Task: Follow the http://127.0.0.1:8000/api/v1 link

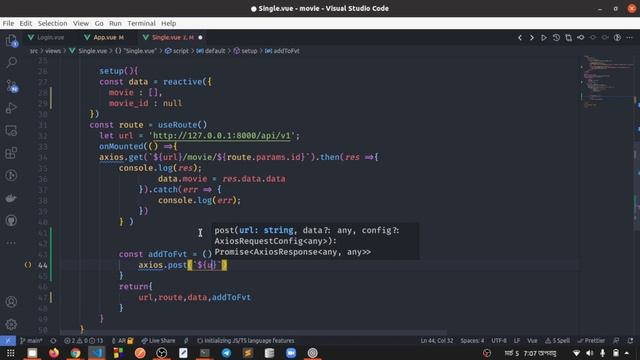Action: point(221,136)
